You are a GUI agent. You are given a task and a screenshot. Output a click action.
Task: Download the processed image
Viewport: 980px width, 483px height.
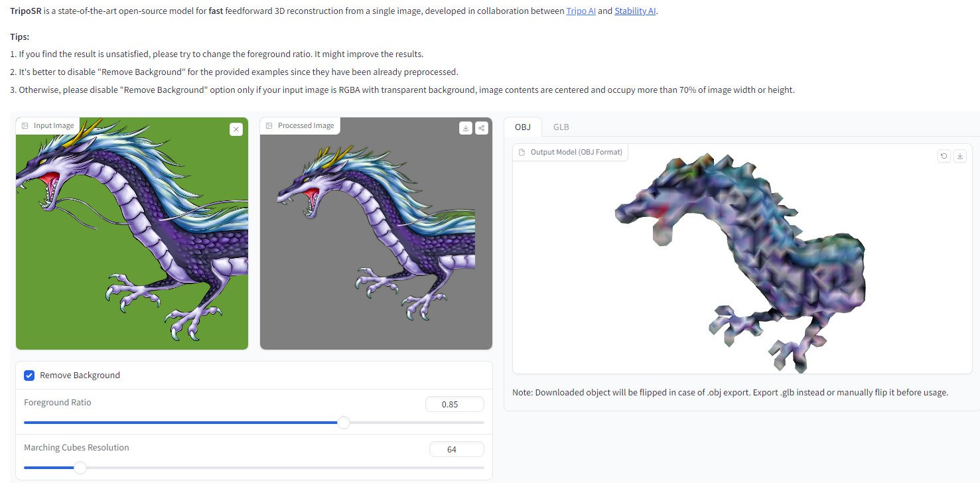tap(466, 128)
